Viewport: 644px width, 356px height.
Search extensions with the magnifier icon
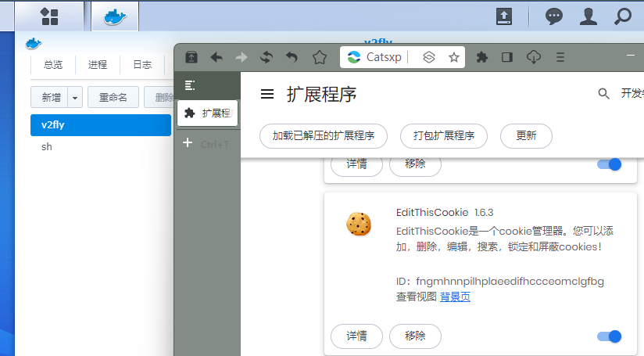coord(603,94)
